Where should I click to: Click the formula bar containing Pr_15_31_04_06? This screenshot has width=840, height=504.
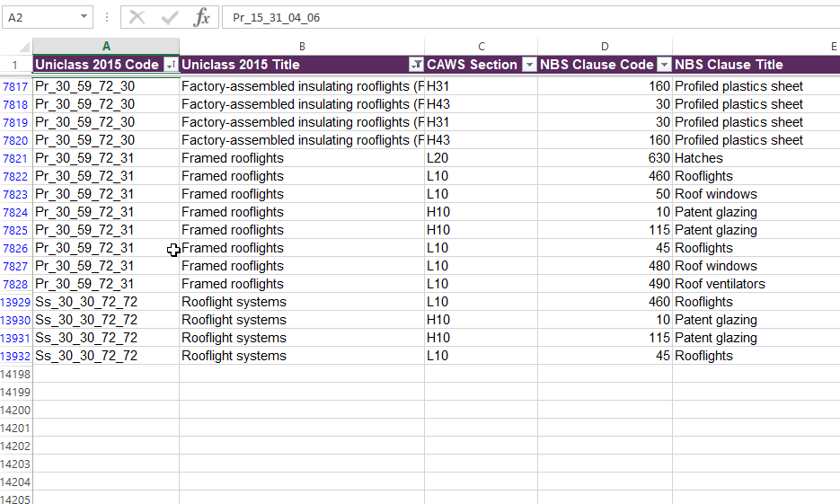(530, 18)
